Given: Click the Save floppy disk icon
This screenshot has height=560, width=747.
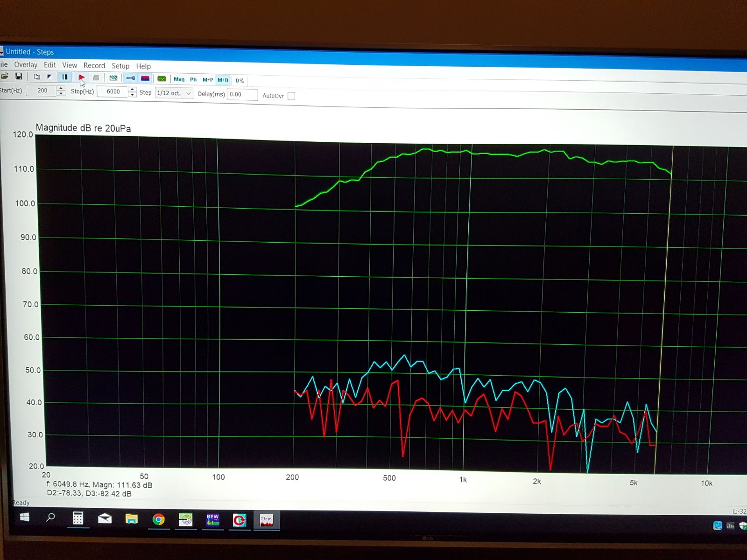Looking at the screenshot, I should (19, 76).
